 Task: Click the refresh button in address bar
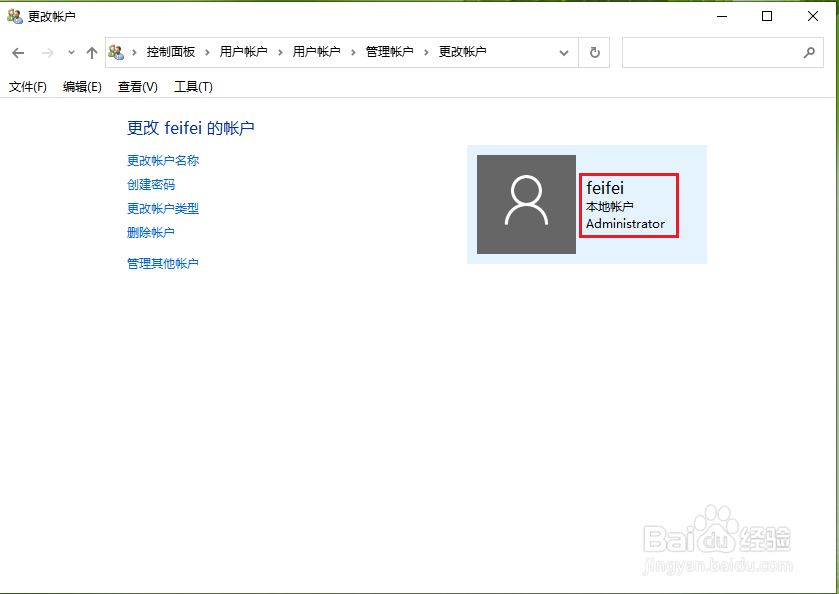tap(594, 51)
